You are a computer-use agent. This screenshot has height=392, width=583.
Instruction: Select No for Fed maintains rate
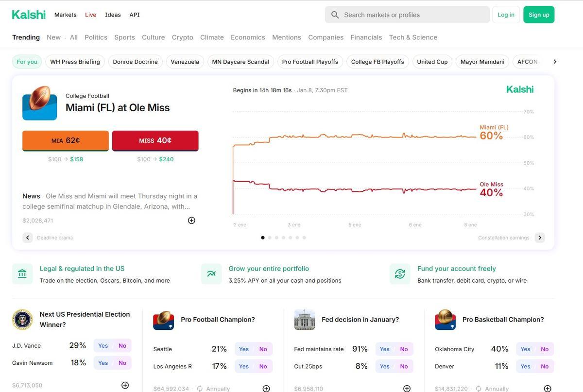point(404,349)
